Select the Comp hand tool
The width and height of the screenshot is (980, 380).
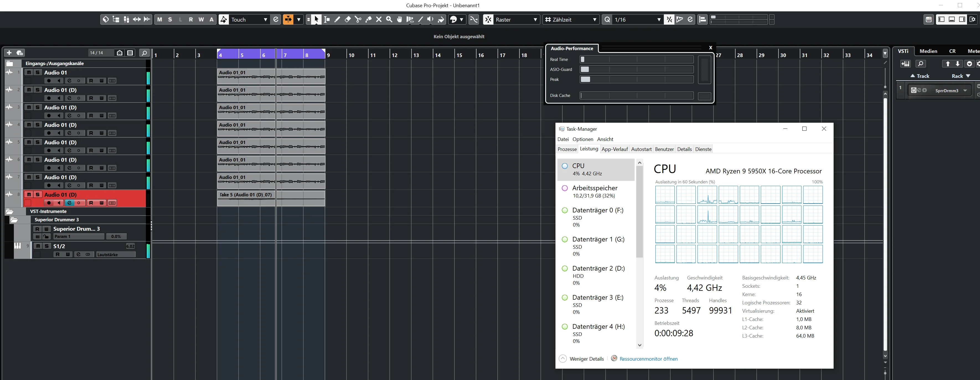pyautogui.click(x=399, y=19)
